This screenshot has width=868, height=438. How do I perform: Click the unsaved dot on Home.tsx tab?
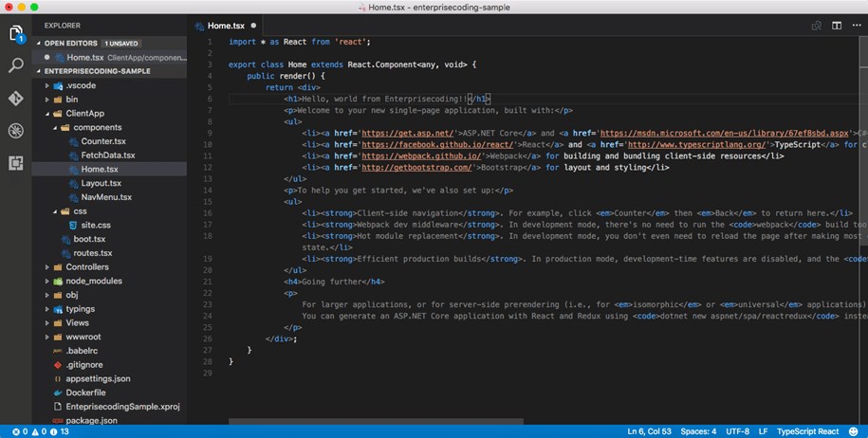tap(253, 26)
